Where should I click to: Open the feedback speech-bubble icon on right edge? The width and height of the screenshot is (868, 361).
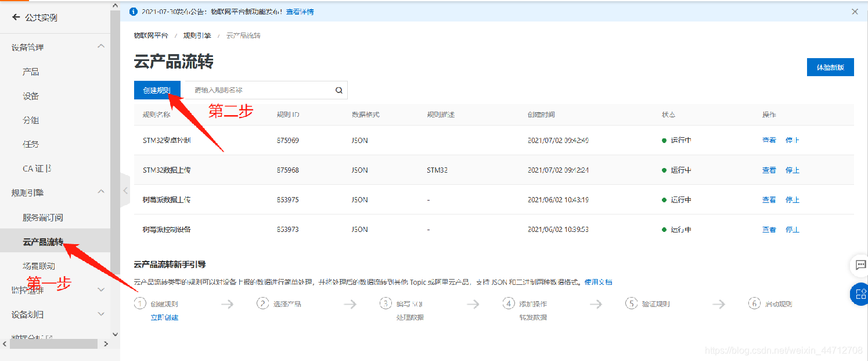tap(860, 266)
